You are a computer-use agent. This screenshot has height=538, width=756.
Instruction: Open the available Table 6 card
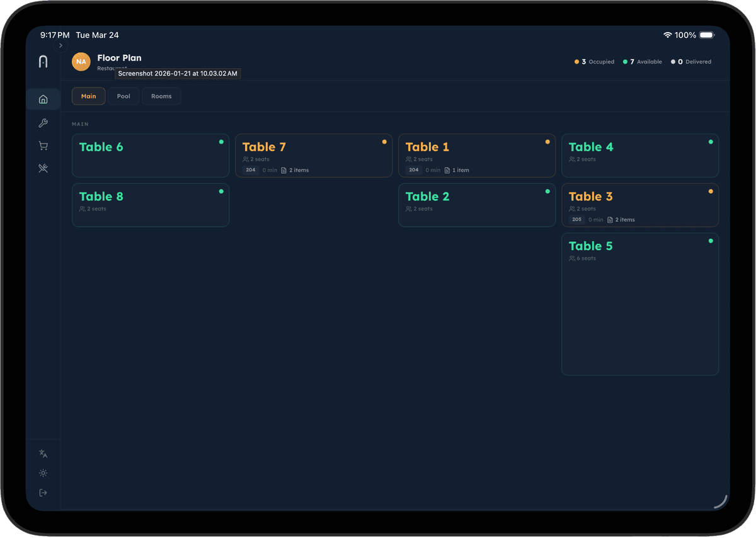click(x=150, y=155)
